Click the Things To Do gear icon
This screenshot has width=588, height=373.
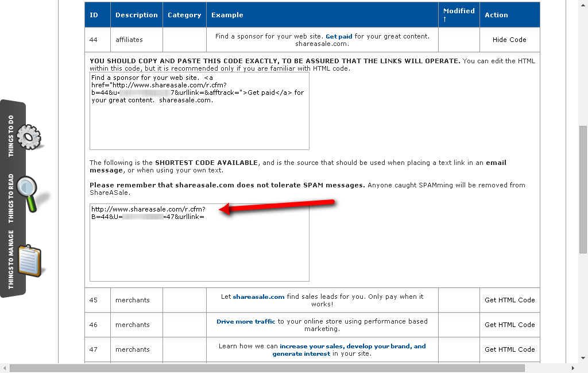[29, 136]
